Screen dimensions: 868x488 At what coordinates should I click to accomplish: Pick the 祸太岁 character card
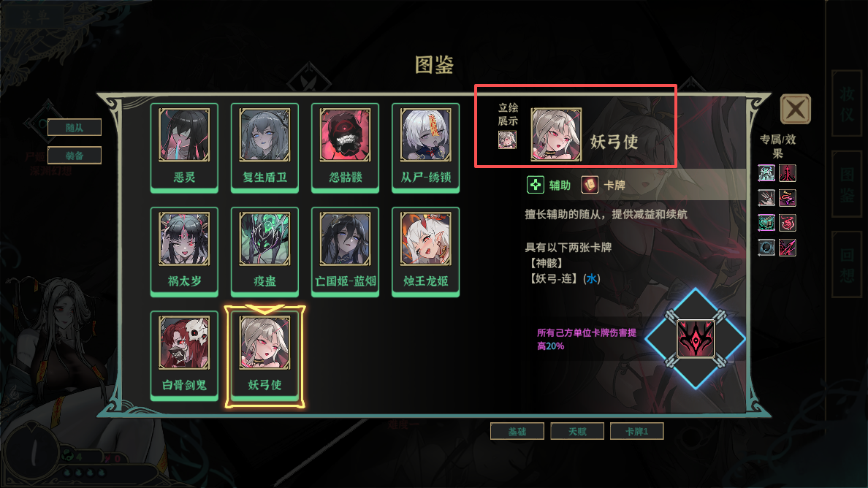184,252
